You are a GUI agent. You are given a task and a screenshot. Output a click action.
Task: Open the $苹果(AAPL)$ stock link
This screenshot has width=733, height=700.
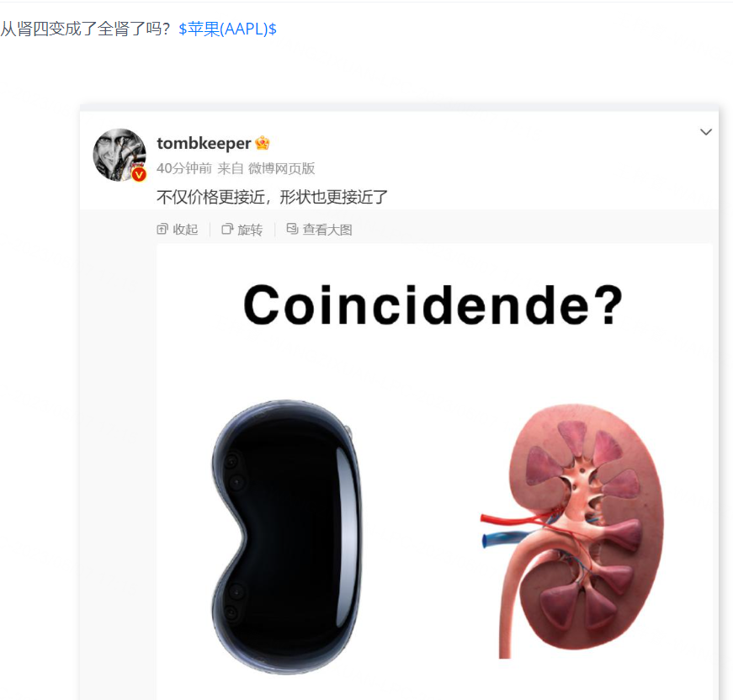228,29
